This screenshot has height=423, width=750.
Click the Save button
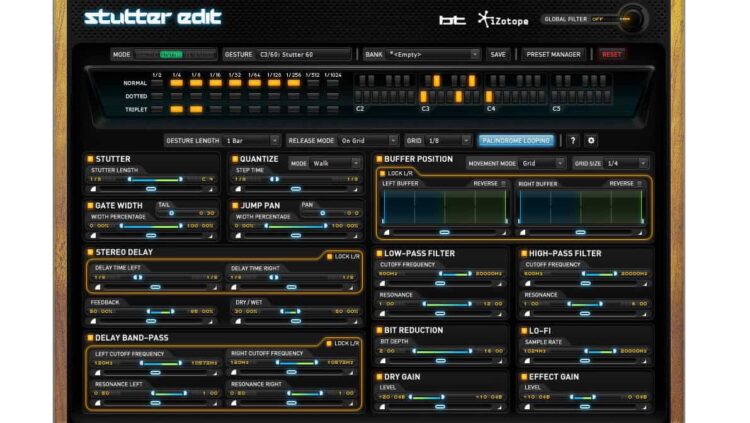point(498,55)
